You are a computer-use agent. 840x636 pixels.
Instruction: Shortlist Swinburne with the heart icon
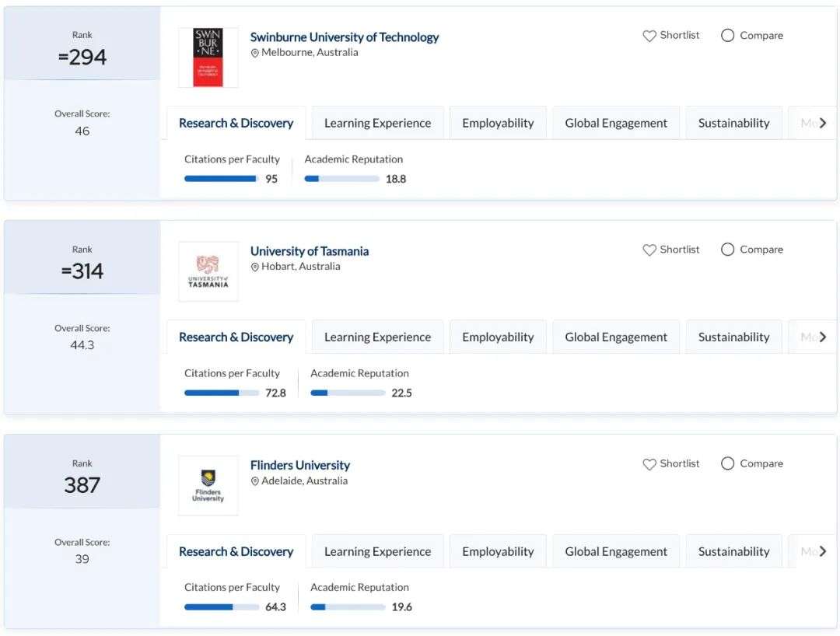tap(649, 36)
